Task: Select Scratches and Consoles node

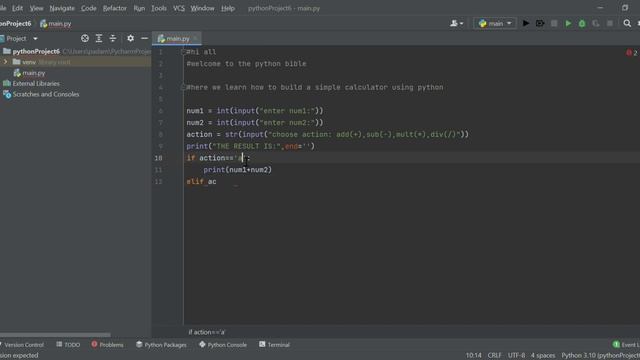Action: pos(46,94)
